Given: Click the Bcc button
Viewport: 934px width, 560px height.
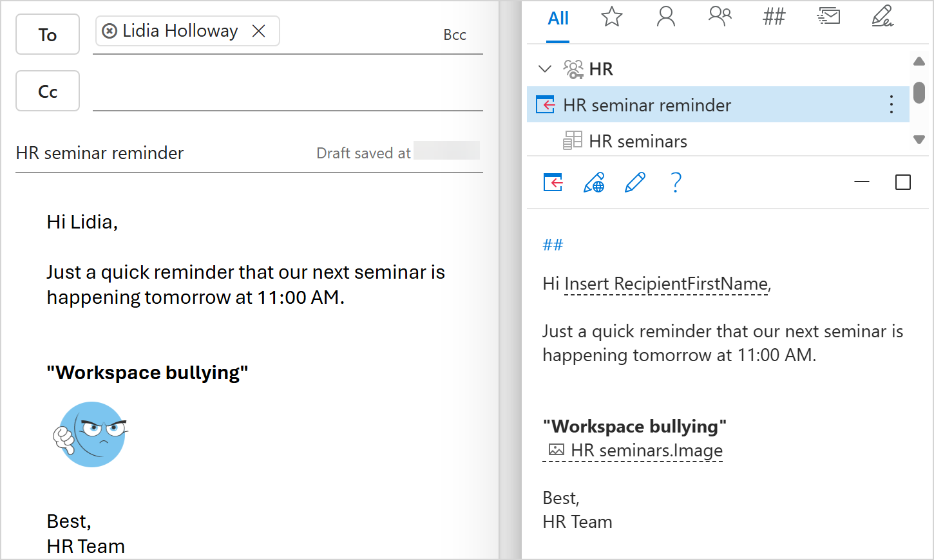Looking at the screenshot, I should click(455, 35).
